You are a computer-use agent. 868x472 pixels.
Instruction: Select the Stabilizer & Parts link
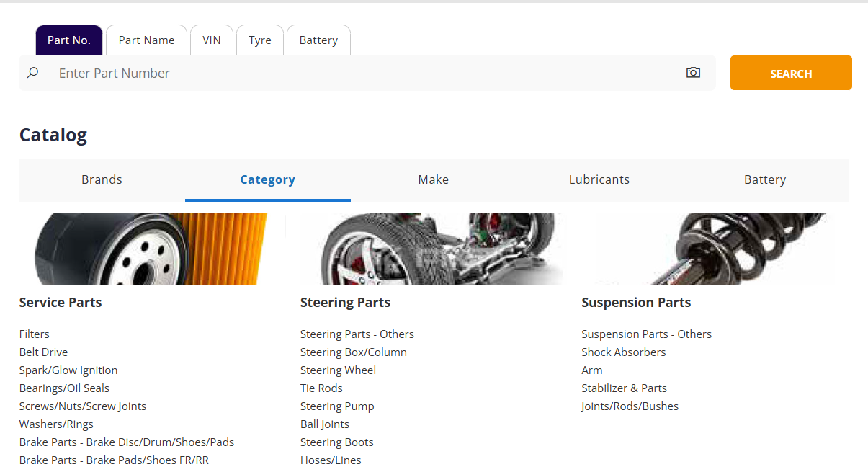[x=624, y=388]
